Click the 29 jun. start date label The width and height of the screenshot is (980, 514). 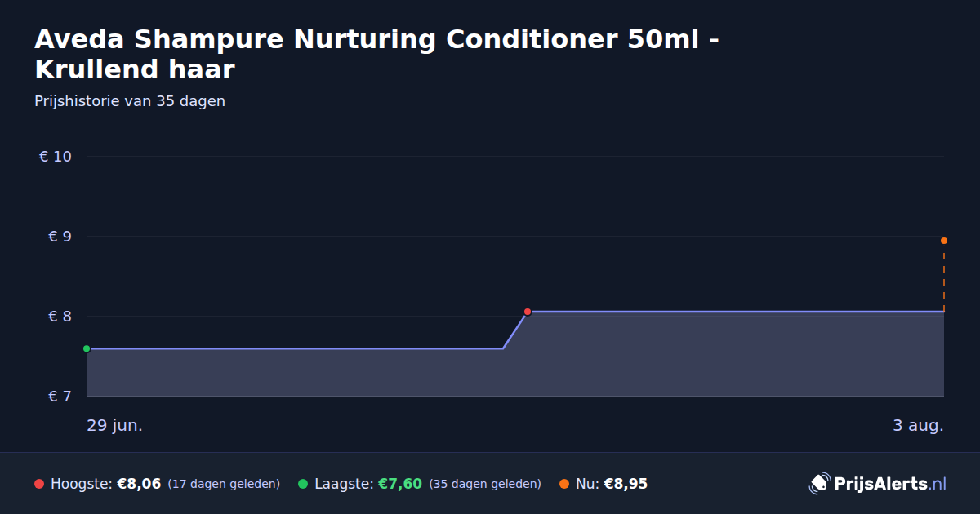tap(114, 426)
